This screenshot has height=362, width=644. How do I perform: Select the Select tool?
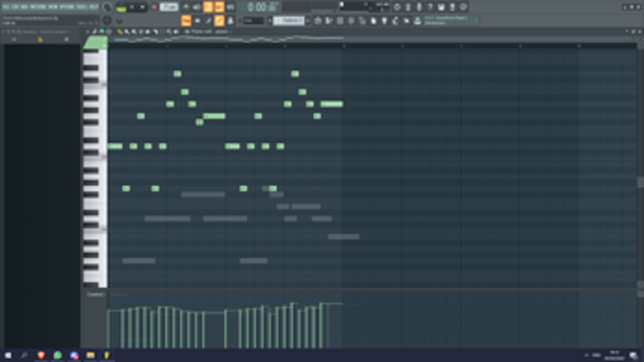click(x=155, y=31)
